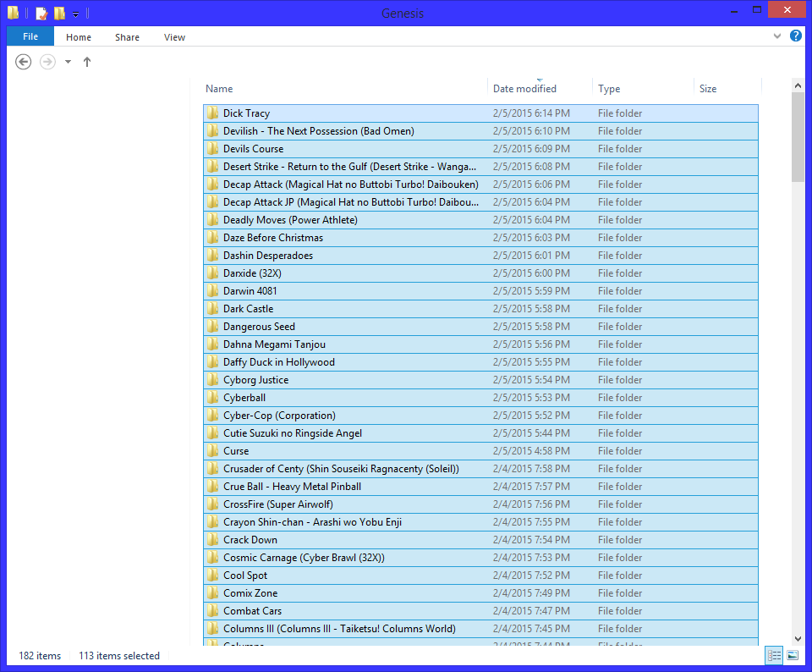Sort by the Name column header
This screenshot has height=672, width=812.
click(x=219, y=89)
